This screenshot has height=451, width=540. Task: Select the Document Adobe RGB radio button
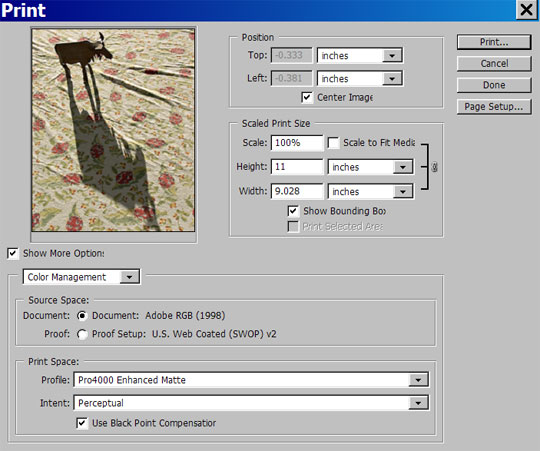82,315
